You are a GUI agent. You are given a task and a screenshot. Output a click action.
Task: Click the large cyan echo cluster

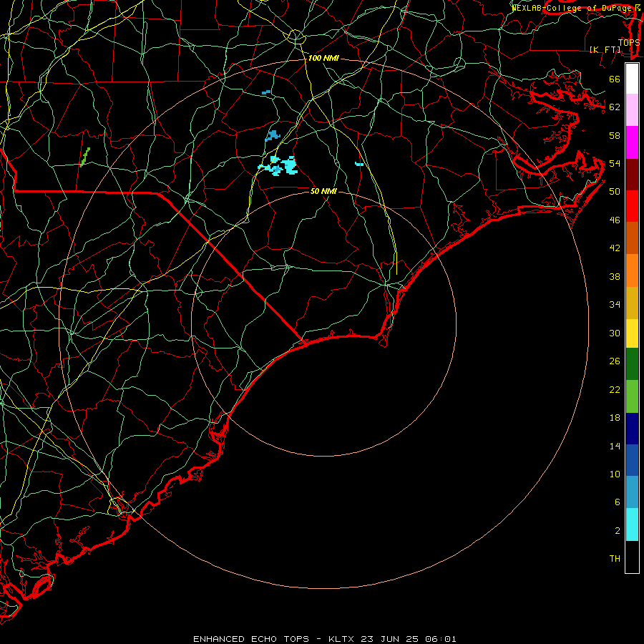click(279, 165)
